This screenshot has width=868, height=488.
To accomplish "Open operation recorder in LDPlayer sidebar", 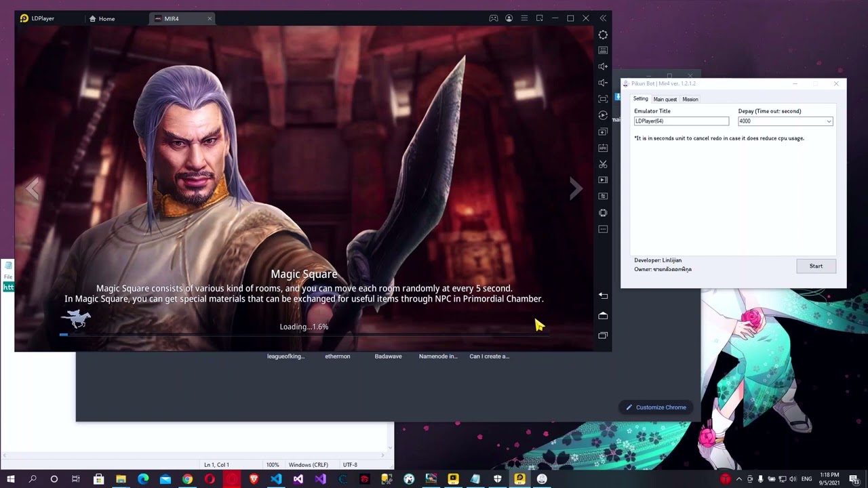I will 603,115.
